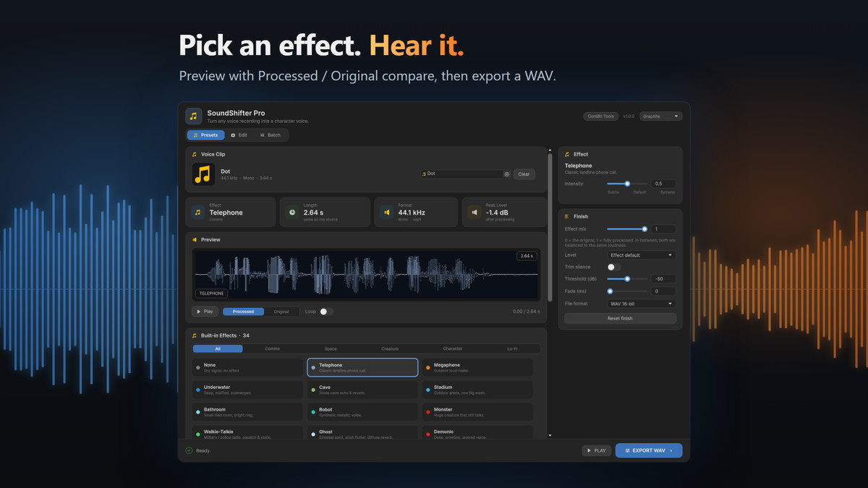Select the Telephone effect card
The height and width of the screenshot is (488, 868).
coord(362,367)
